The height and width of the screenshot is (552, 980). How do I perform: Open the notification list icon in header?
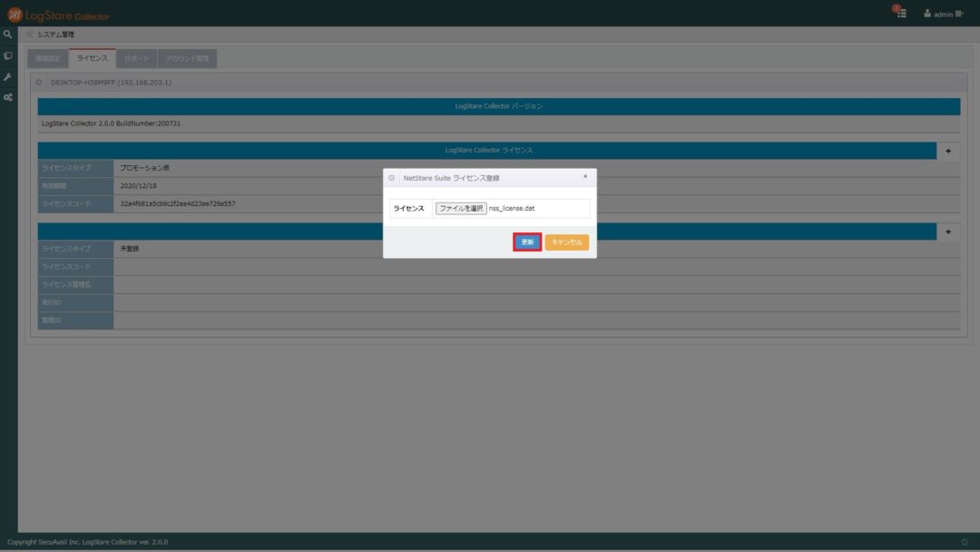pyautogui.click(x=900, y=13)
